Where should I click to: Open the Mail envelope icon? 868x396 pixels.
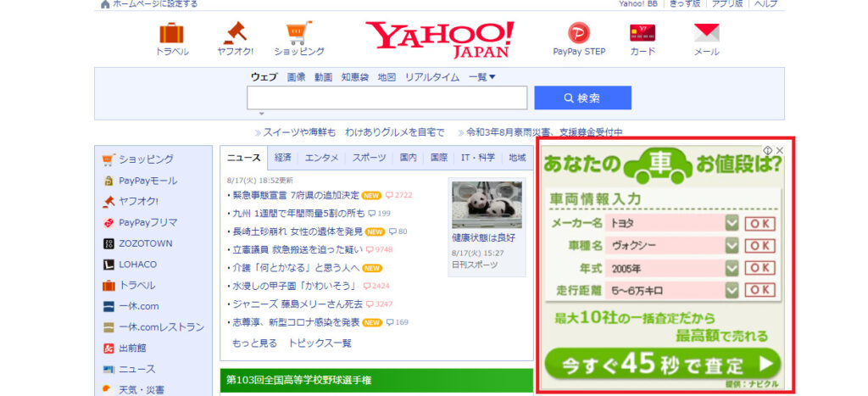coord(707,33)
